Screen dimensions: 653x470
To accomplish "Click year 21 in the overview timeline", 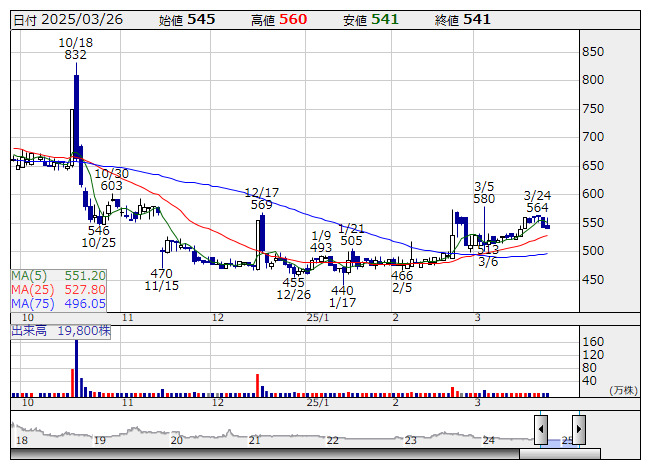I will (x=254, y=440).
